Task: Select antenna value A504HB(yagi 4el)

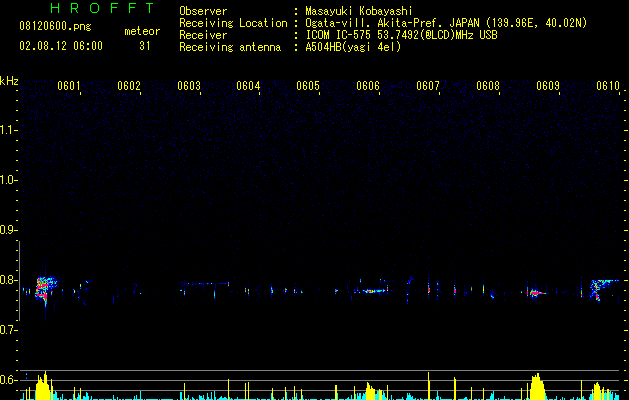Action: coord(353,47)
